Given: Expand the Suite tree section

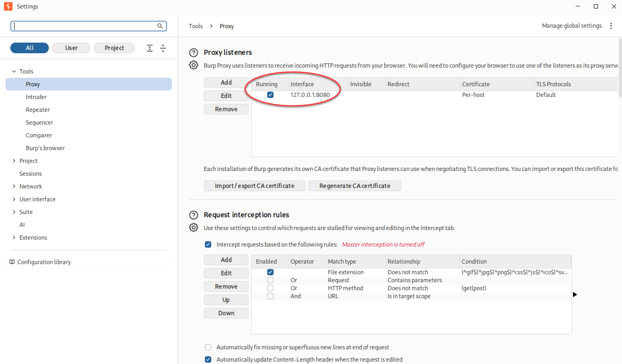Looking at the screenshot, I should 14,212.
